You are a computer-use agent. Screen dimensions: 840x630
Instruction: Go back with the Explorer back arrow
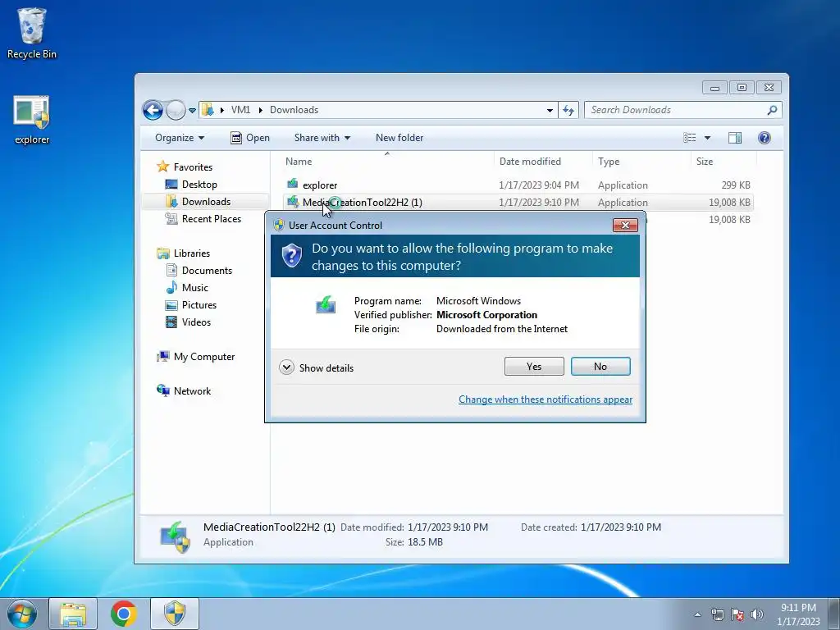[x=153, y=111]
